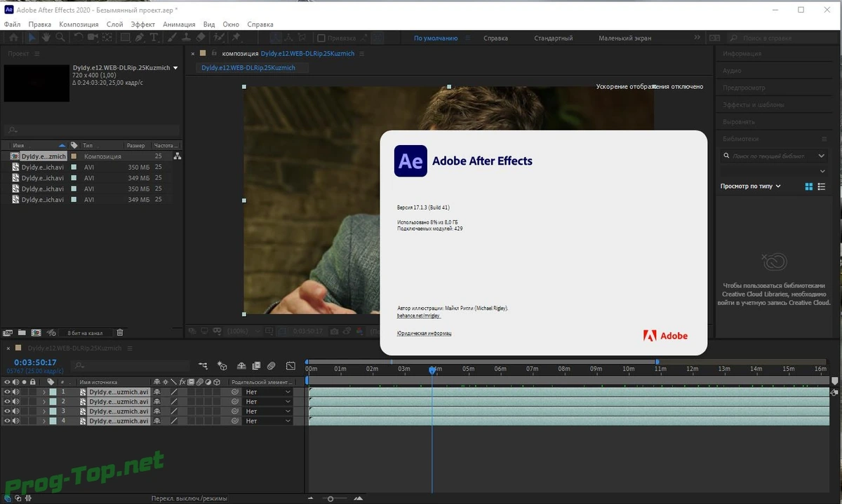Select the Brush tool
The image size is (842, 504).
pyautogui.click(x=171, y=38)
